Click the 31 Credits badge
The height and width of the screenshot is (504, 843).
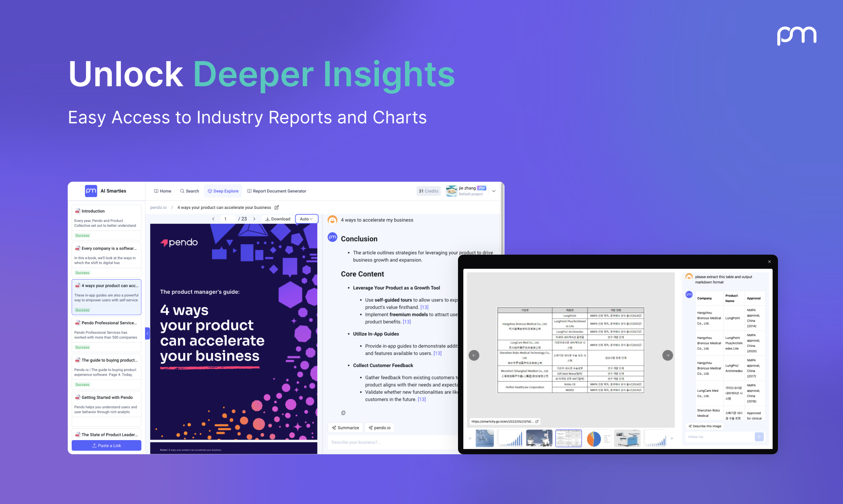428,191
